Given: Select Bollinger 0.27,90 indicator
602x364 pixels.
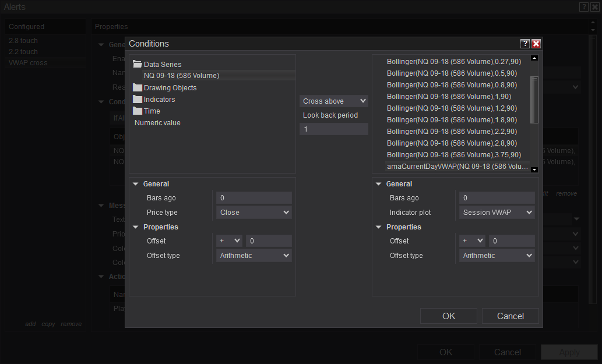Looking at the screenshot, I should click(454, 62).
